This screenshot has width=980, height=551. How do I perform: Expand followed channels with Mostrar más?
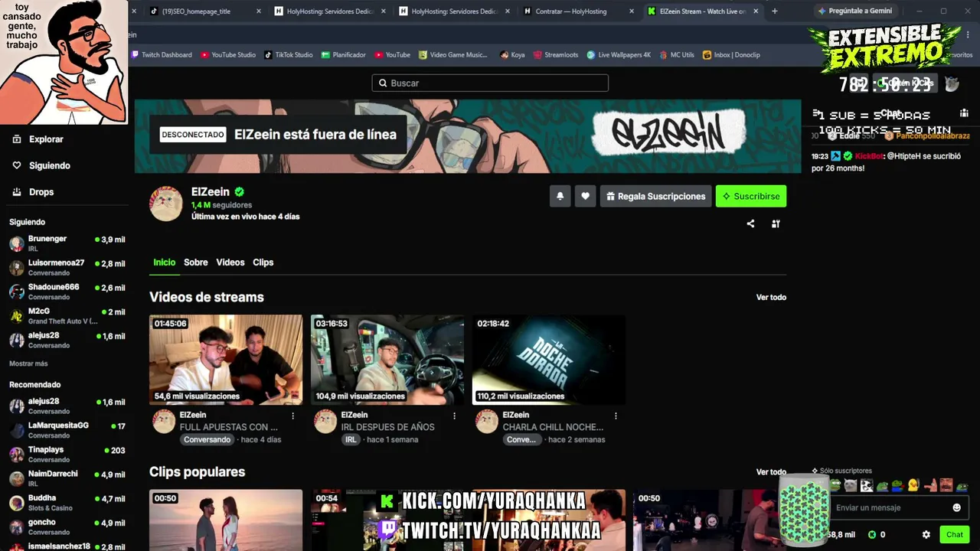28,364
